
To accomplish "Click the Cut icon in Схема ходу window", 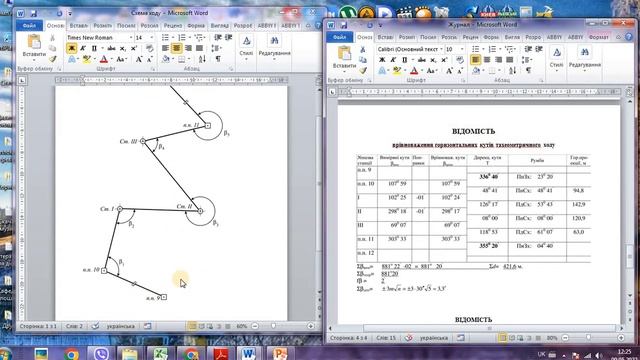I will pyautogui.click(x=52, y=38).
